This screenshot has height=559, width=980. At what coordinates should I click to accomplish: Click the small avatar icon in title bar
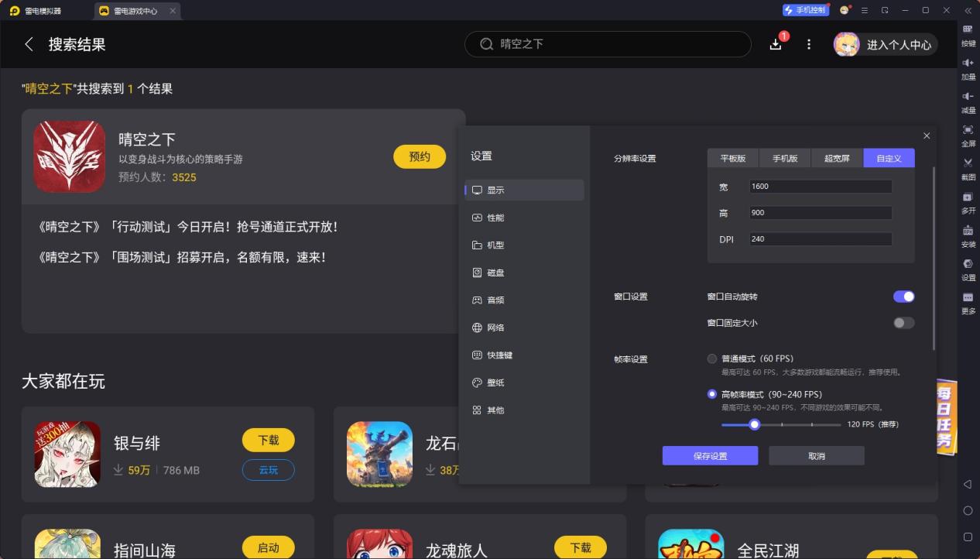pos(845,11)
